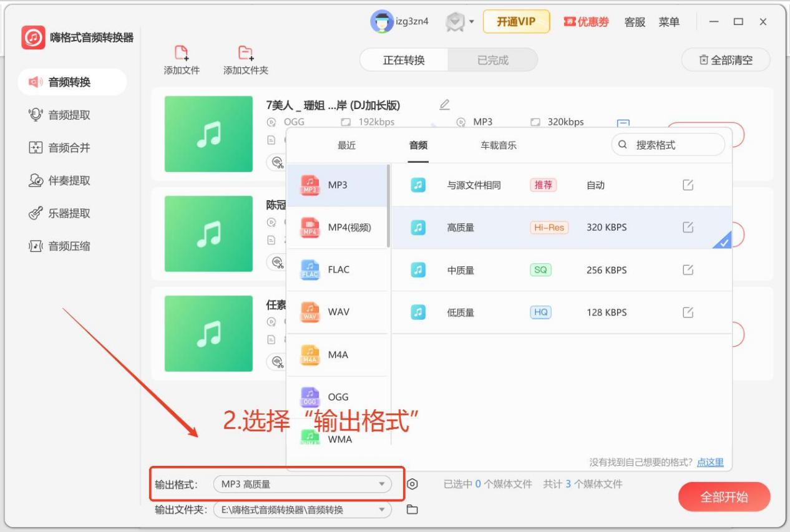Edit the 与源文件相同 preset
The width and height of the screenshot is (790, 532).
click(688, 185)
